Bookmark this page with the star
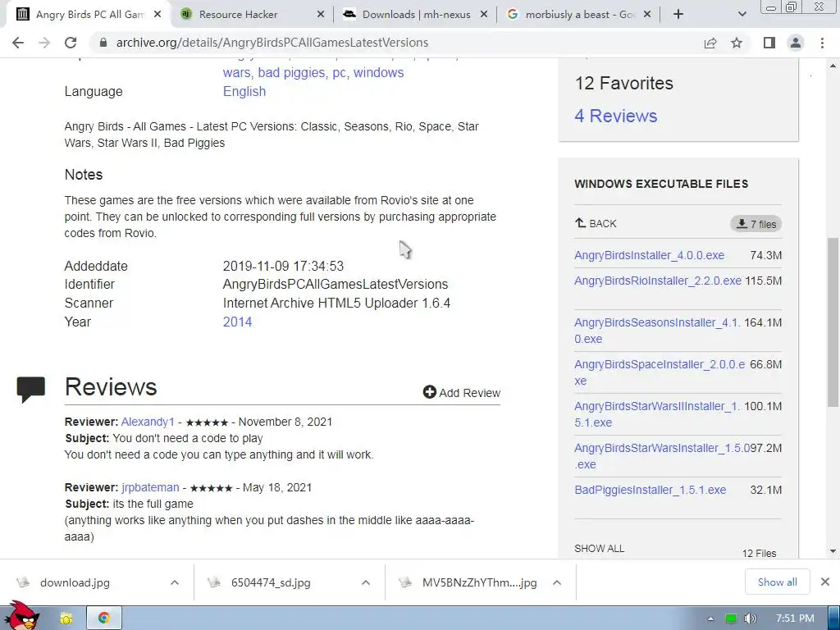840x630 pixels. coord(737,43)
